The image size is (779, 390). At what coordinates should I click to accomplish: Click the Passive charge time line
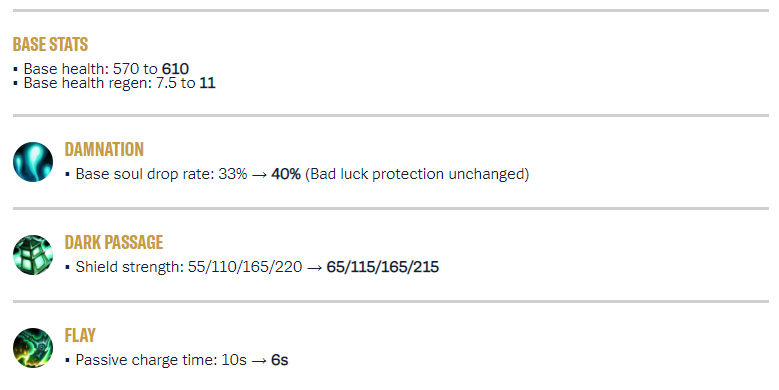coord(176,360)
